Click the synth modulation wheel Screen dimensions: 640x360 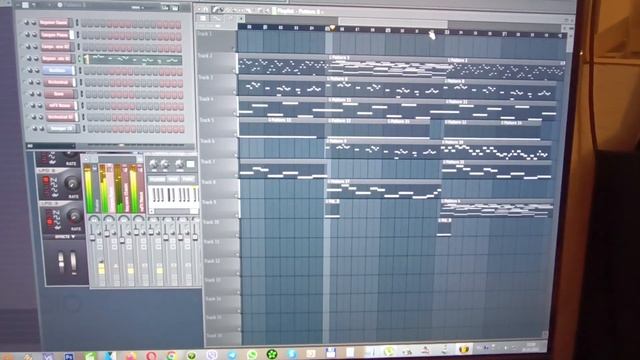tap(73, 262)
